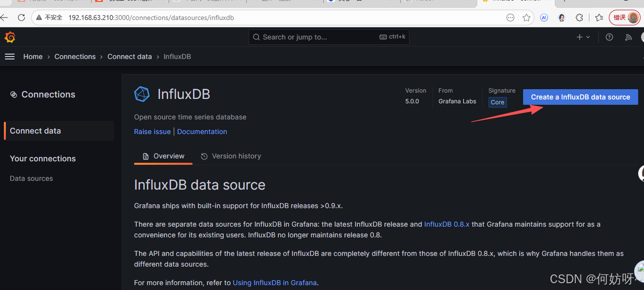Screen dimensions: 644x290
Task: Go back with the browser arrow
Action: tap(4, 18)
